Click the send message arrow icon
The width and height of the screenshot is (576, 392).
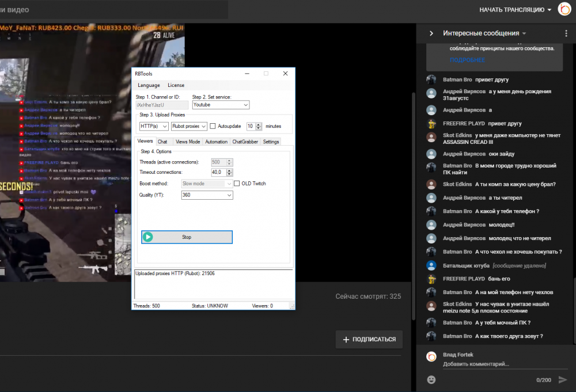pyautogui.click(x=563, y=380)
